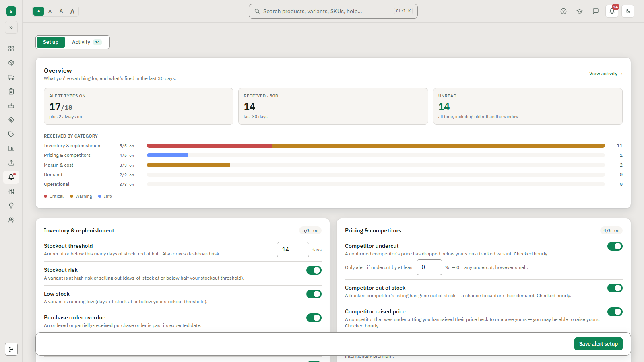Click the Stockout threshold setting title
This screenshot has width=644, height=362.
click(x=68, y=246)
